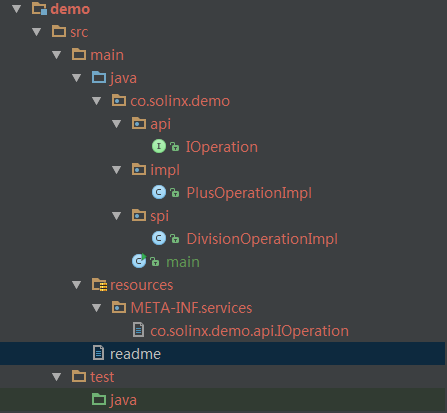Screen dimensions: 447x413
Task: Open the IOperation interface
Action: click(x=222, y=148)
